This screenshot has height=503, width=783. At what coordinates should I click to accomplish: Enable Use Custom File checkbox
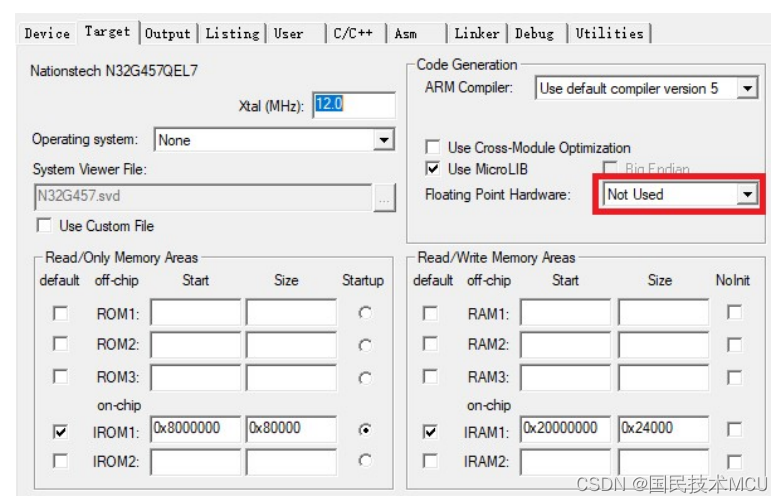click(x=44, y=226)
